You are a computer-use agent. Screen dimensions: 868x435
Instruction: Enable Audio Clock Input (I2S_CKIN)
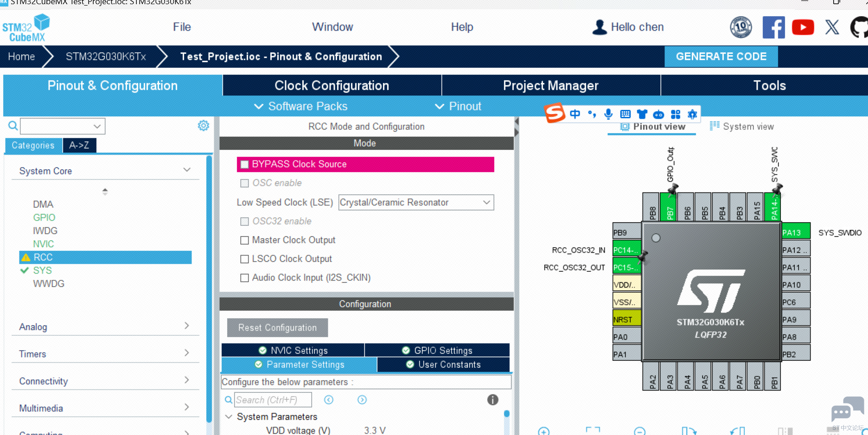pos(244,278)
